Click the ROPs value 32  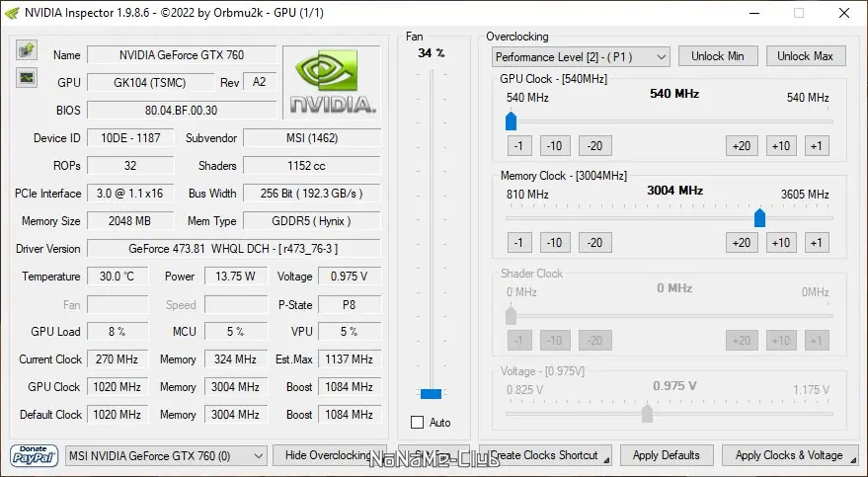[x=130, y=166]
